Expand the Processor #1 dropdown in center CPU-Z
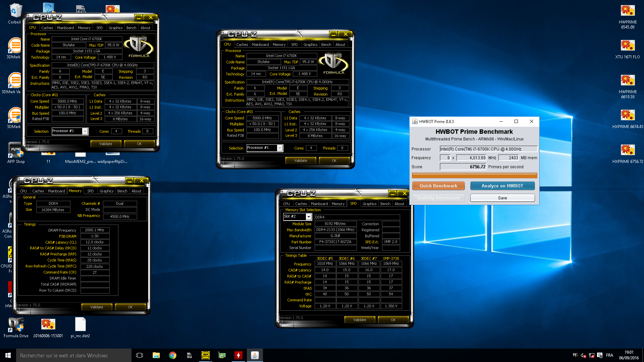This screenshot has width=644, height=362. click(280, 148)
